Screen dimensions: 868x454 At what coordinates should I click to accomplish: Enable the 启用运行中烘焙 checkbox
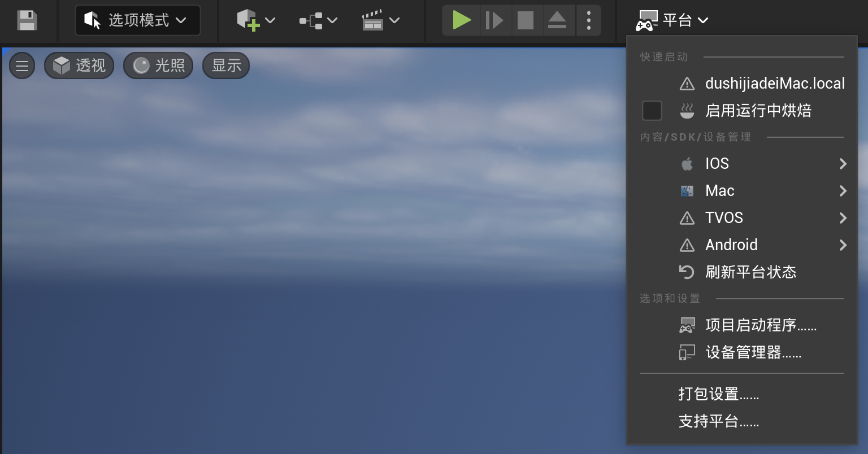pos(652,111)
